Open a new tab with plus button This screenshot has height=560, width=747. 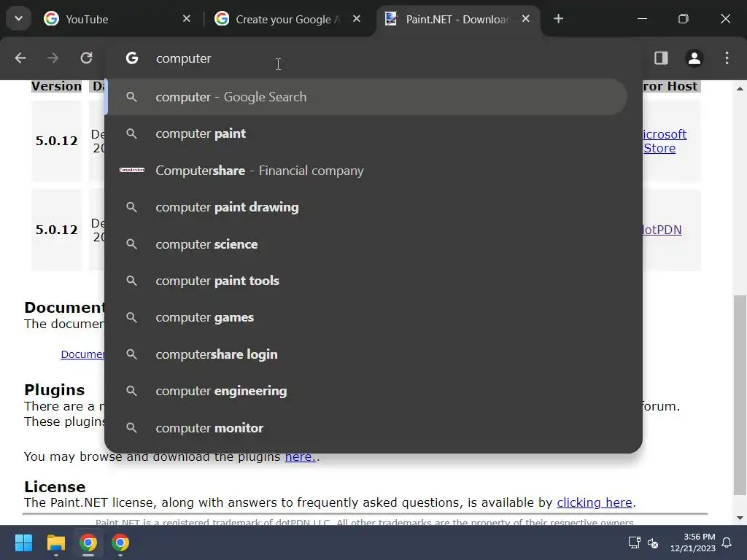click(x=558, y=19)
